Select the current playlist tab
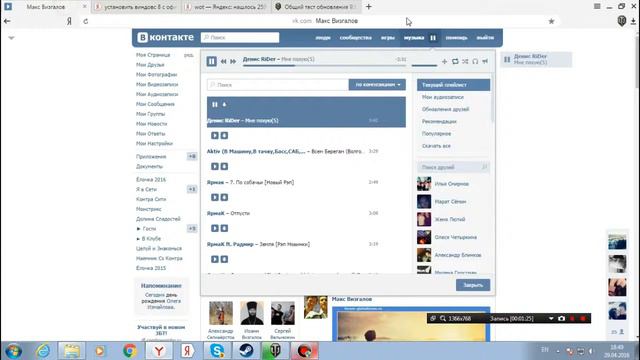640x360 pixels. click(x=453, y=85)
